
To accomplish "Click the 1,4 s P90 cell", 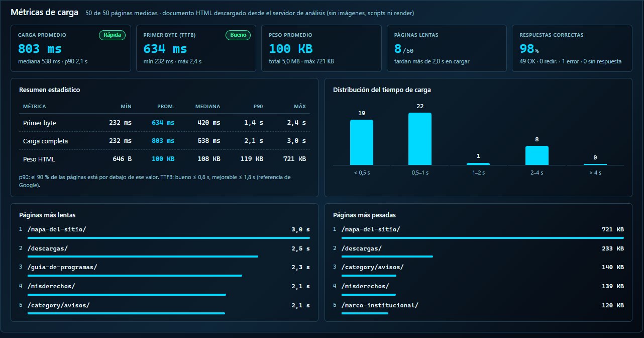I will click(x=254, y=123).
